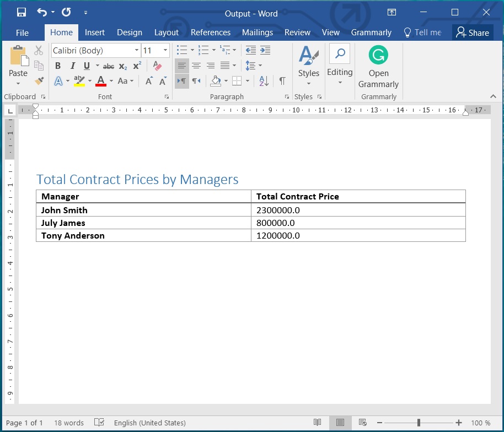The height and width of the screenshot is (432, 504).
Task: Click the Cut scissors icon
Action: tap(39, 51)
